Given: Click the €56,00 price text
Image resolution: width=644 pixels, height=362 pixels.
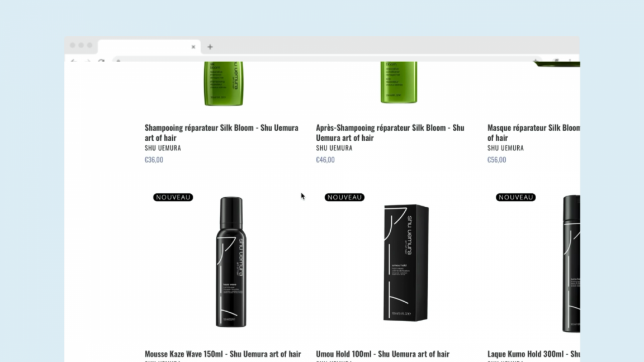Looking at the screenshot, I should tap(496, 160).
